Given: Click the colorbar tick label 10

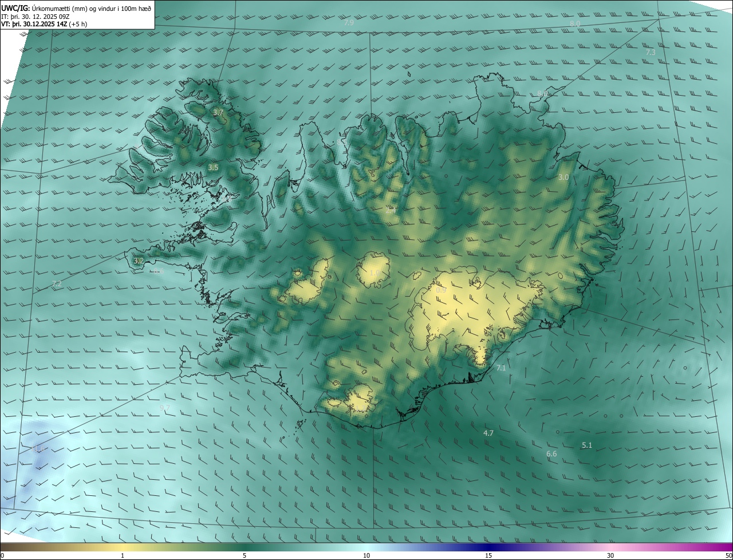Looking at the screenshot, I should click(366, 556).
